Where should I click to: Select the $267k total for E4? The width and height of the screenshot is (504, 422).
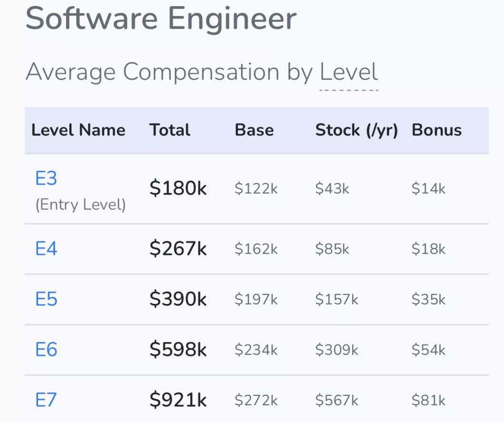tap(178, 249)
